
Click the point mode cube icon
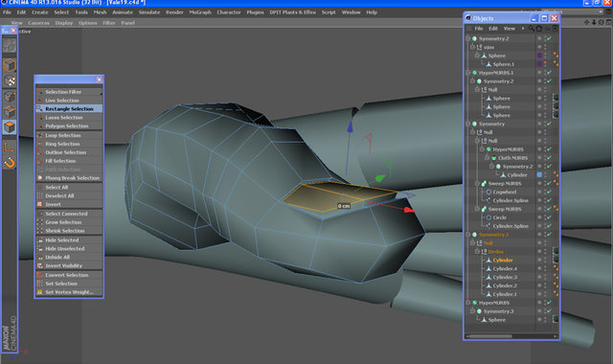pyautogui.click(x=10, y=96)
